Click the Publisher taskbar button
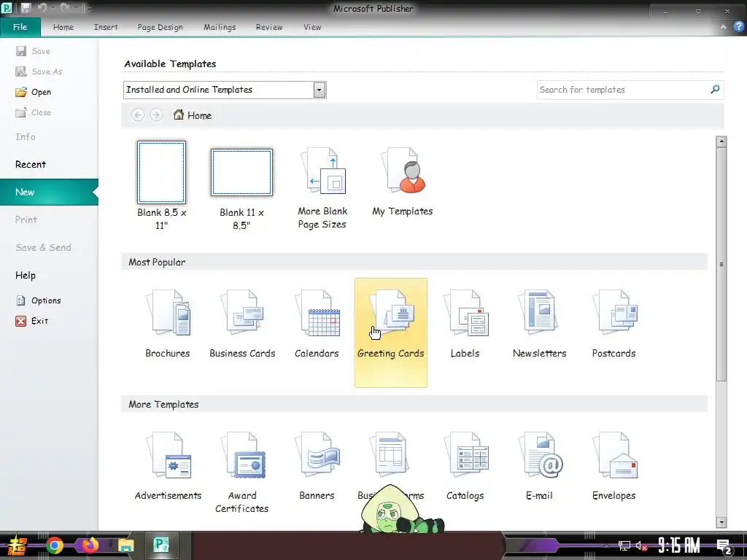Image resolution: width=747 pixels, height=560 pixels. tap(161, 545)
